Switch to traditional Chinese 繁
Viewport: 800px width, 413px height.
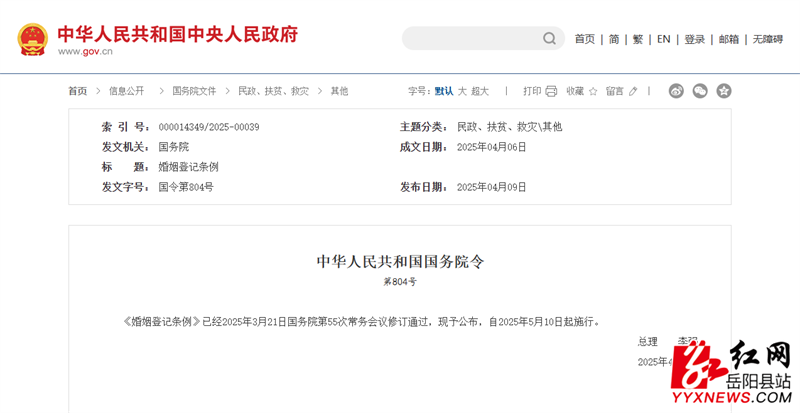tap(638, 39)
